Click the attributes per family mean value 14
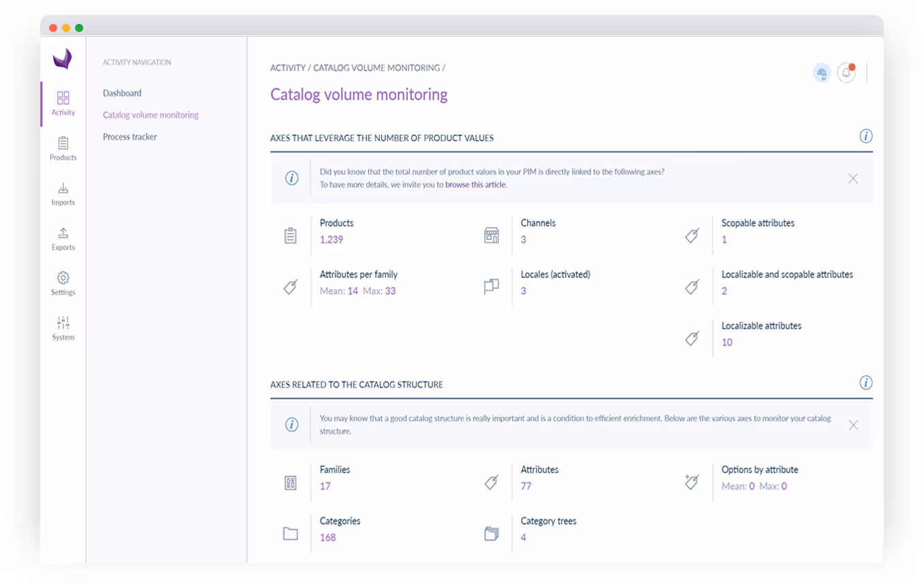The image size is (924, 584). click(x=353, y=291)
